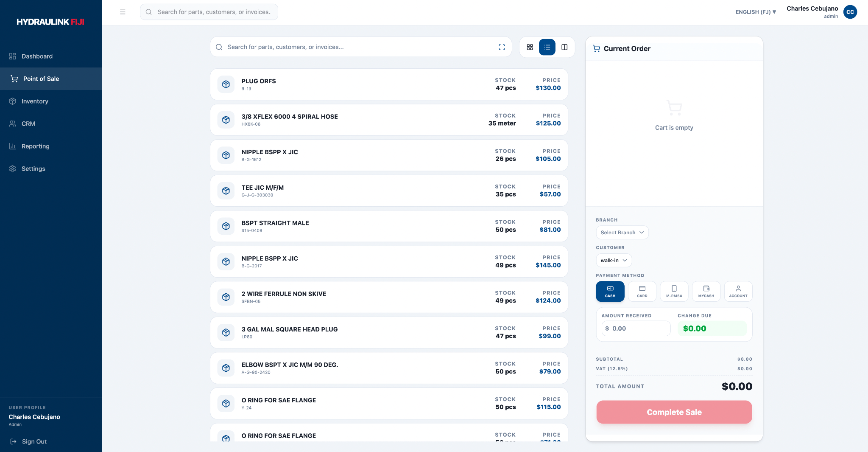Click the green $0.00 change due display
The image size is (868, 452).
click(x=712, y=328)
